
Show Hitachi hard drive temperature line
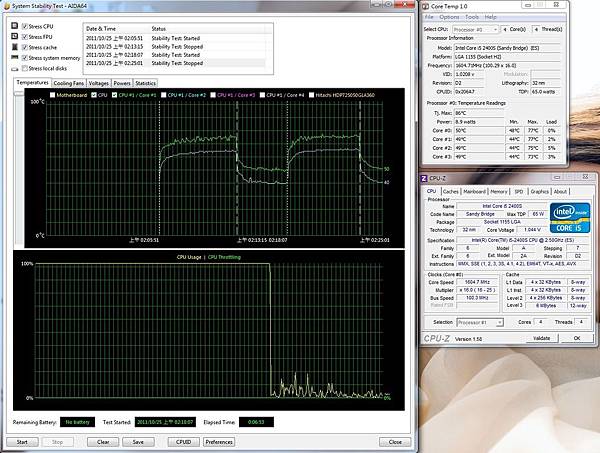pos(311,95)
